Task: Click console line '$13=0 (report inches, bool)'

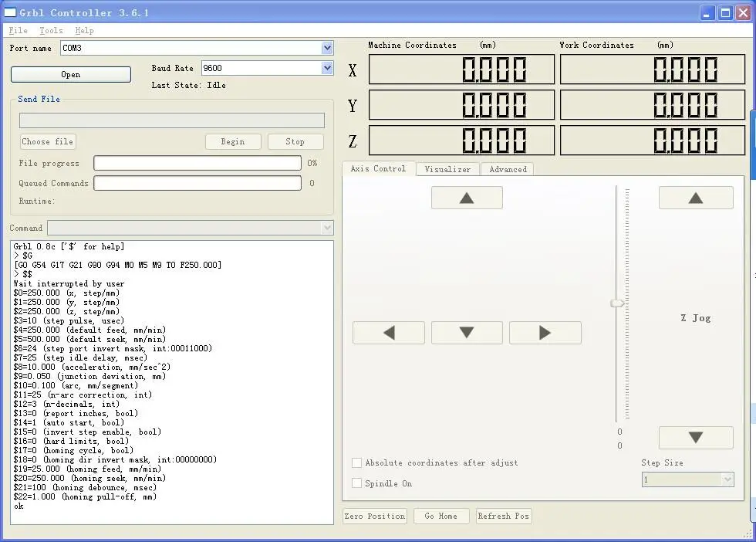Action: 76,413
